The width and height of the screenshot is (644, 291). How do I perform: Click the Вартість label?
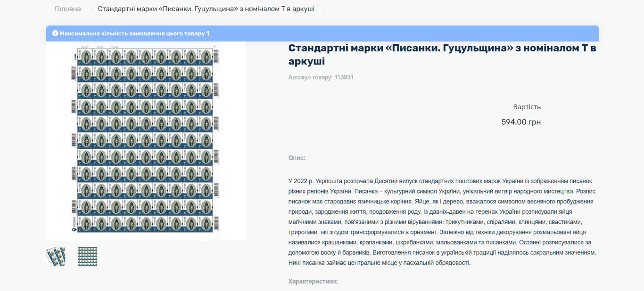click(x=527, y=106)
